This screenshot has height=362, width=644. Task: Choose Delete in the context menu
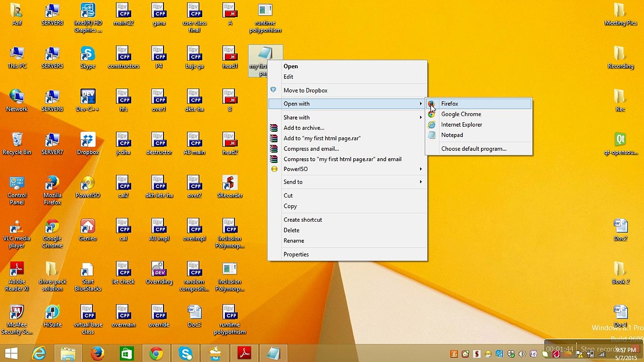click(347, 230)
